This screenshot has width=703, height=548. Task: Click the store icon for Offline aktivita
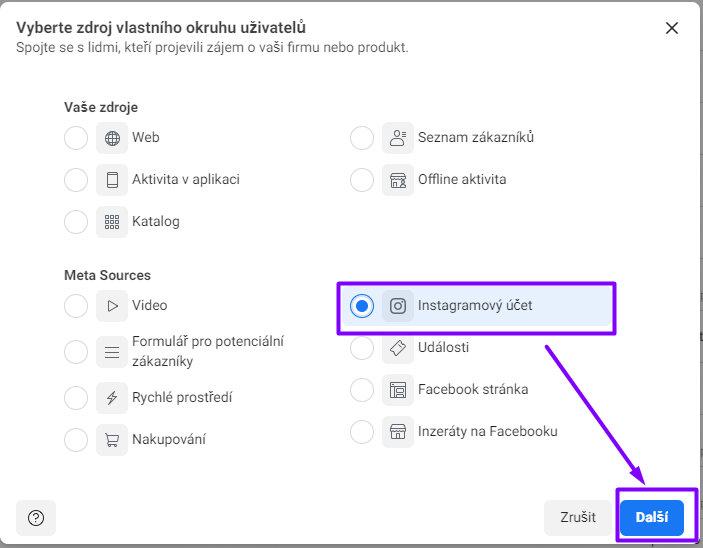pyautogui.click(x=398, y=180)
